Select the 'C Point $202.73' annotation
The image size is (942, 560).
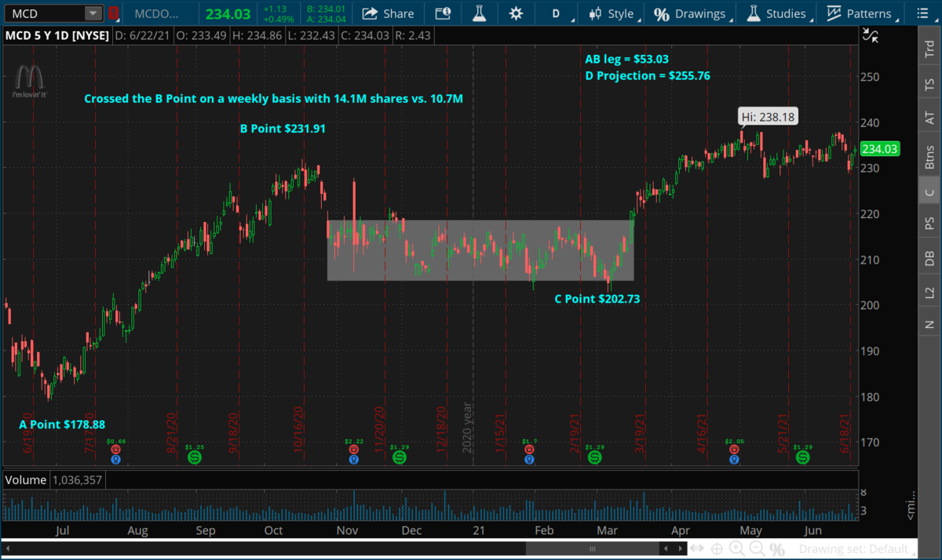pyautogui.click(x=597, y=299)
